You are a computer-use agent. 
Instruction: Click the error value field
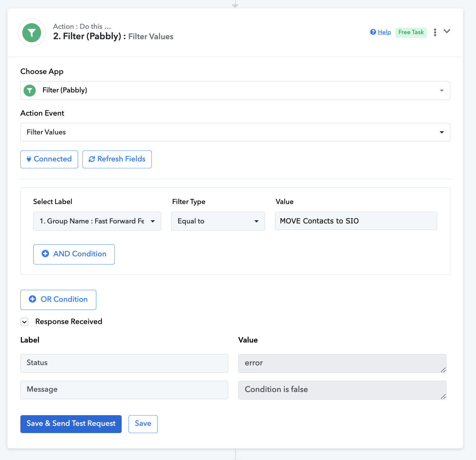[x=342, y=363]
